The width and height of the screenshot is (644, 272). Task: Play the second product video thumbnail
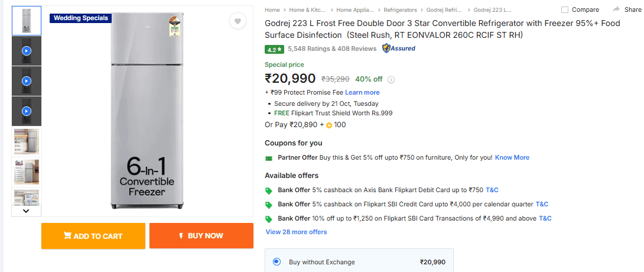(26, 81)
